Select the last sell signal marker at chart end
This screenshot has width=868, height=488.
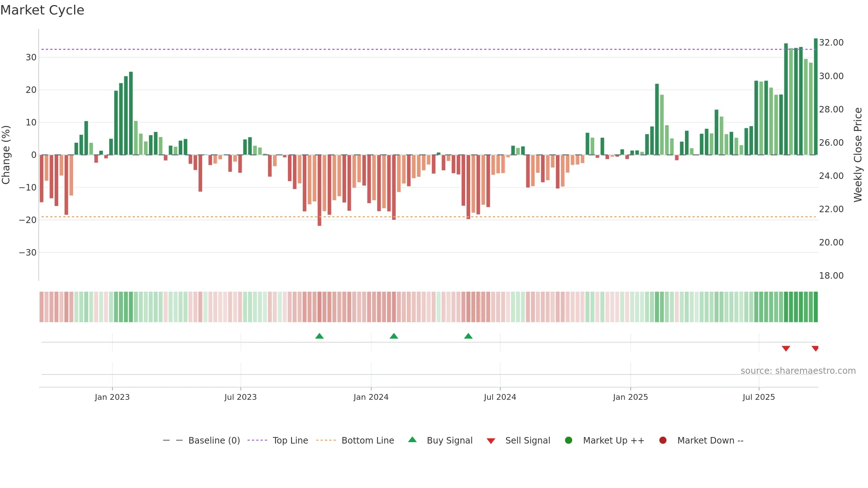click(815, 348)
